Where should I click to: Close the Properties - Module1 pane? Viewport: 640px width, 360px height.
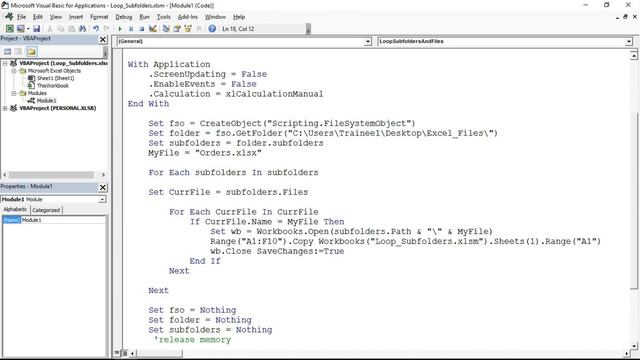point(103,187)
